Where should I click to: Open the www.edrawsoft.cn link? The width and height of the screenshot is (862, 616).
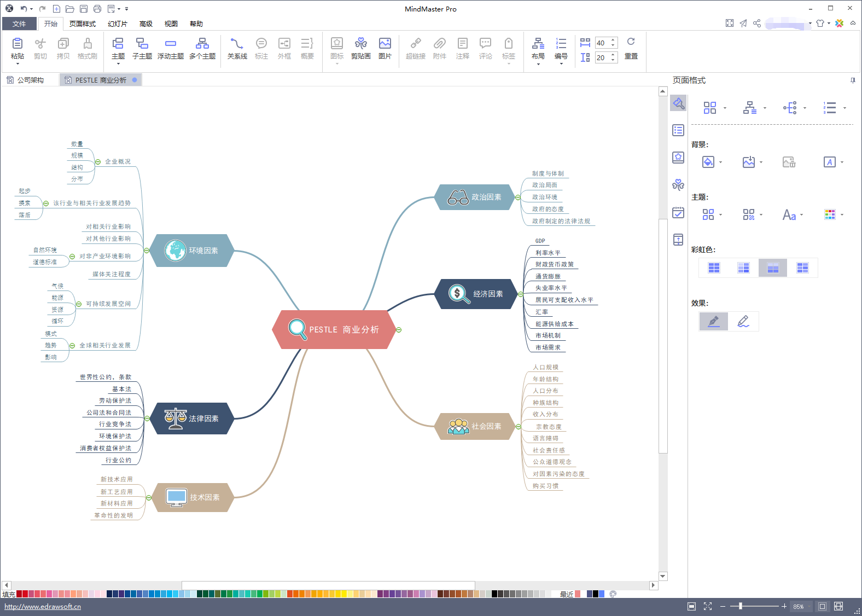(x=43, y=606)
